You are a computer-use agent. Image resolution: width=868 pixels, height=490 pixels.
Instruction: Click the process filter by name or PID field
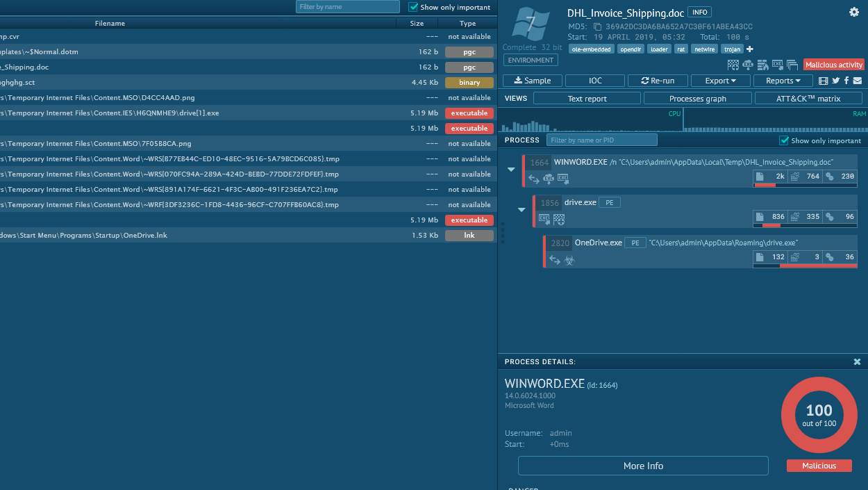click(601, 140)
